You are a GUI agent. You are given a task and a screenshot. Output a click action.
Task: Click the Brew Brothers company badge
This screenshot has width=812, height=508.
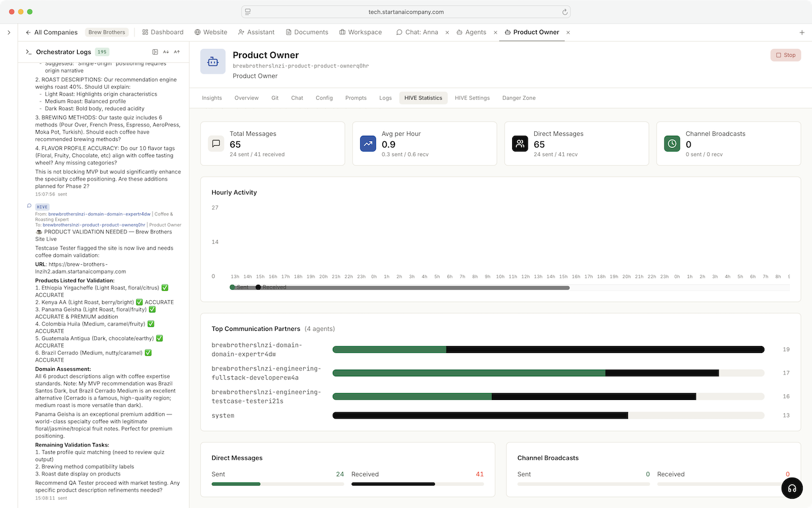(107, 33)
